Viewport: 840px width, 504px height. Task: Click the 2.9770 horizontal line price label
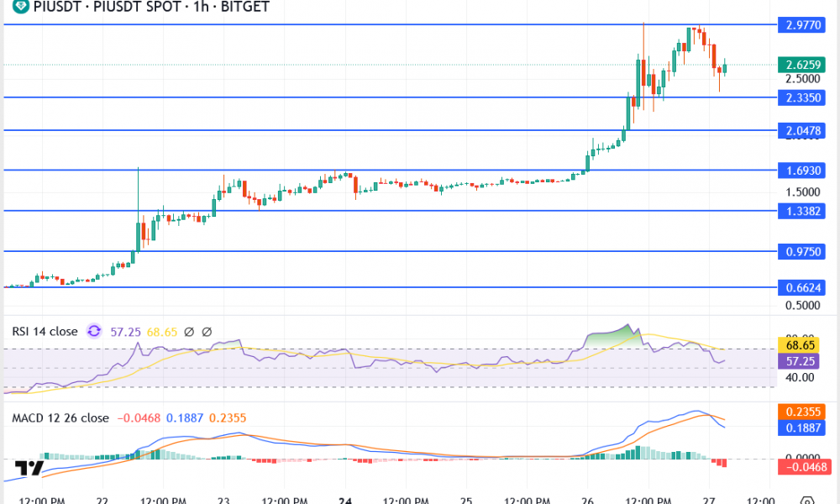(x=802, y=24)
